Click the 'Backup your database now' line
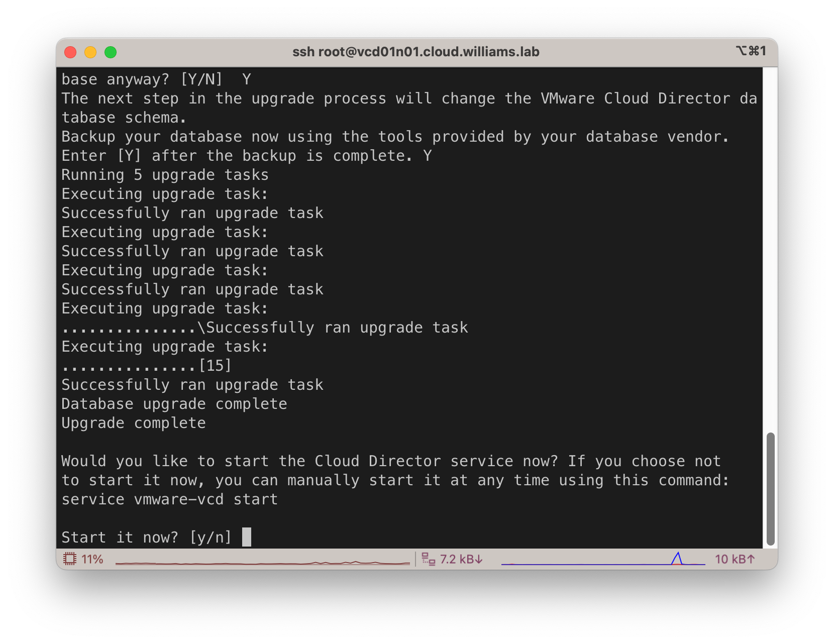 click(395, 137)
